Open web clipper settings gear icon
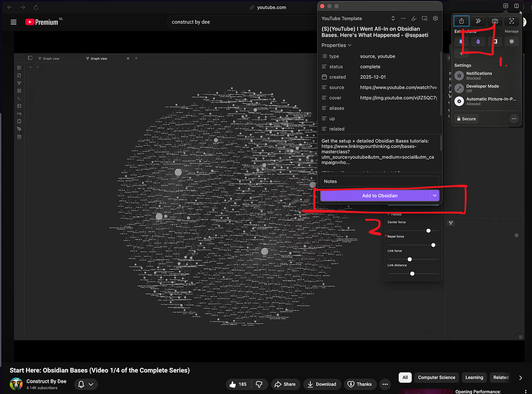The width and height of the screenshot is (532, 394). click(x=435, y=19)
